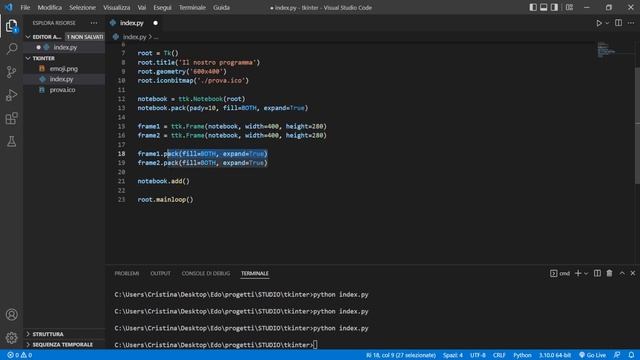Maximize the panel with chevron up
Viewport: 640px width, 360px height.
(x=622, y=273)
